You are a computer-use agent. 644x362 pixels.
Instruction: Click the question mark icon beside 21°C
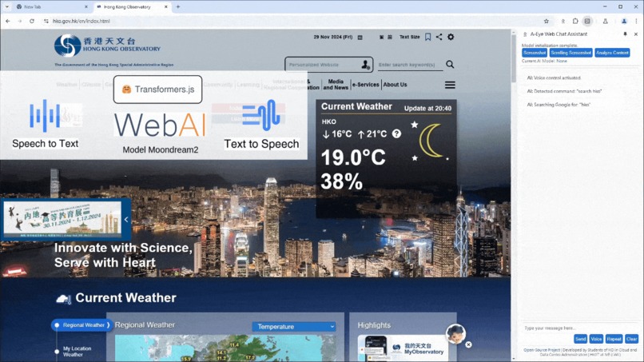click(x=396, y=134)
